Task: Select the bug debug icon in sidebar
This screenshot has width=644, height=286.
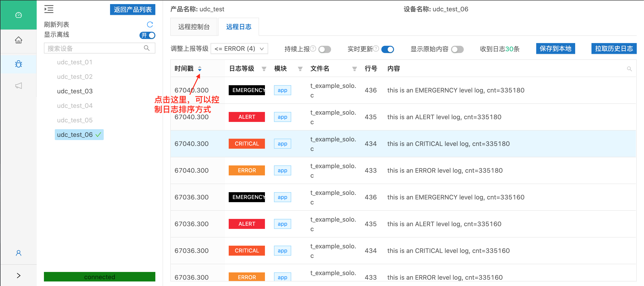Action: pos(19,64)
